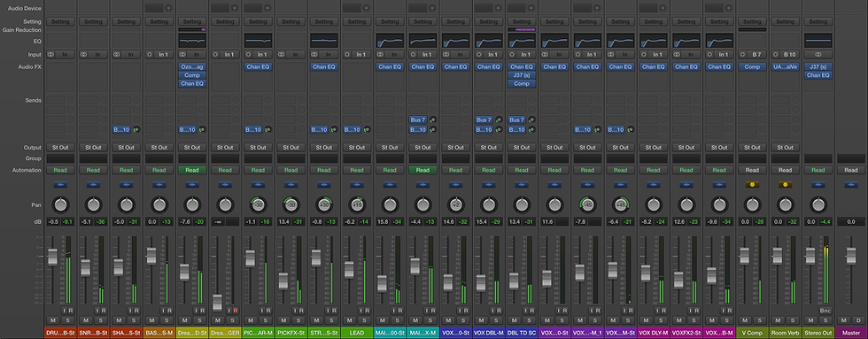Click the automation icon above the Stereo Out pan
The image size is (868, 339).
(x=818, y=185)
